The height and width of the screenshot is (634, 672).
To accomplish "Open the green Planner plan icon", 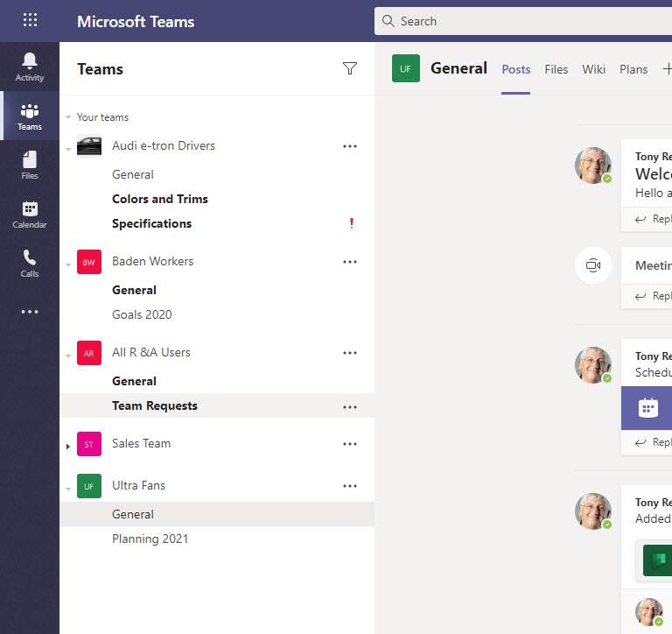I will (658, 560).
